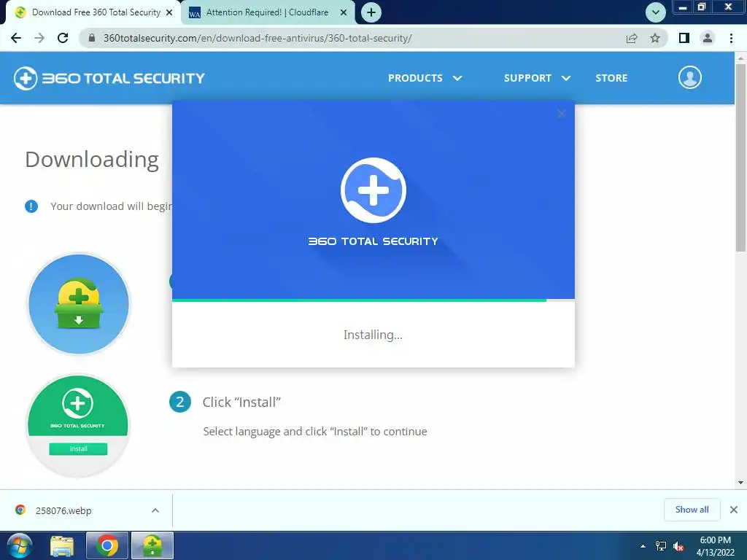
Task: Click the website user account icon
Action: 690,77
